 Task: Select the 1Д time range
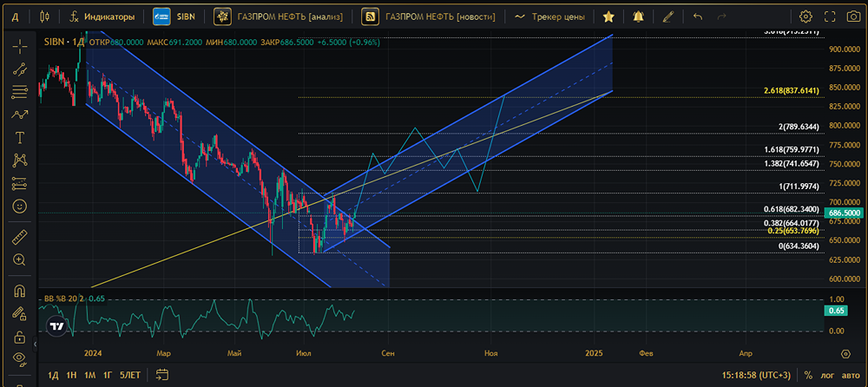point(53,375)
